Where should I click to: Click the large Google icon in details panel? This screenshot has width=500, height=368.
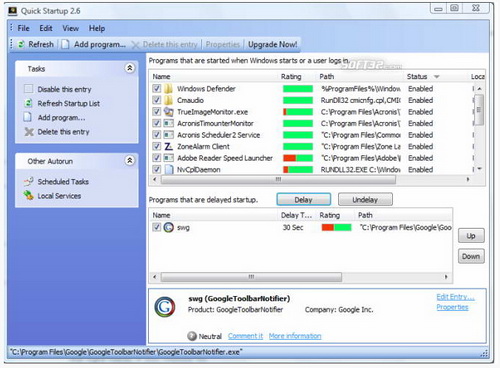165,307
